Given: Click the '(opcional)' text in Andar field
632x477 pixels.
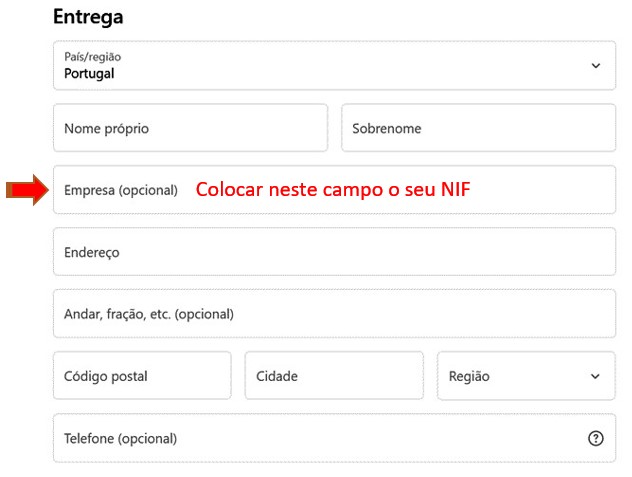Looking at the screenshot, I should [204, 314].
